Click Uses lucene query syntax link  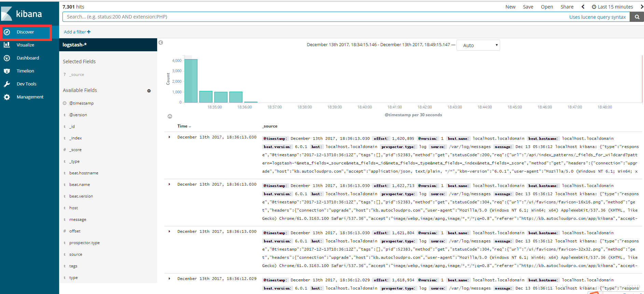coord(598,17)
